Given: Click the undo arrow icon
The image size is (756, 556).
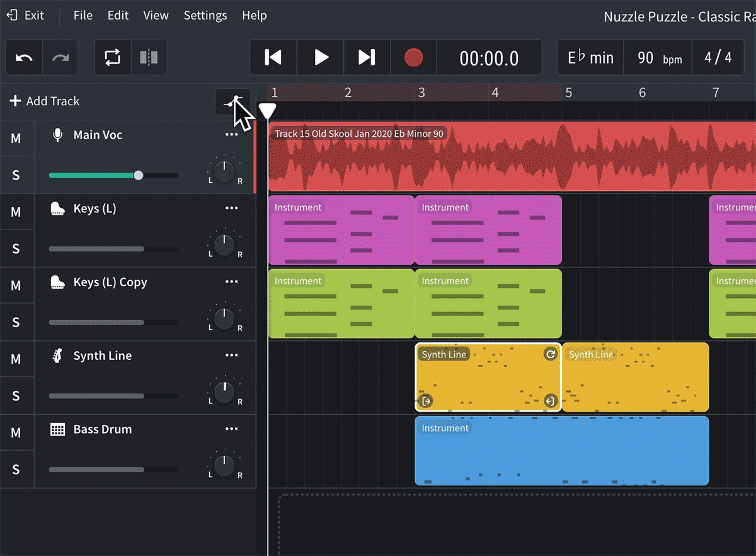Looking at the screenshot, I should point(24,58).
